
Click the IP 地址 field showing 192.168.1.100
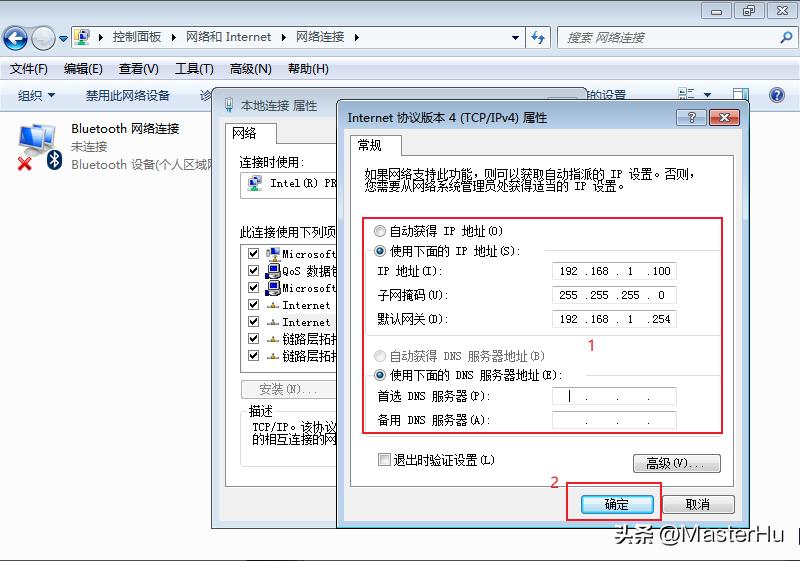click(614, 271)
